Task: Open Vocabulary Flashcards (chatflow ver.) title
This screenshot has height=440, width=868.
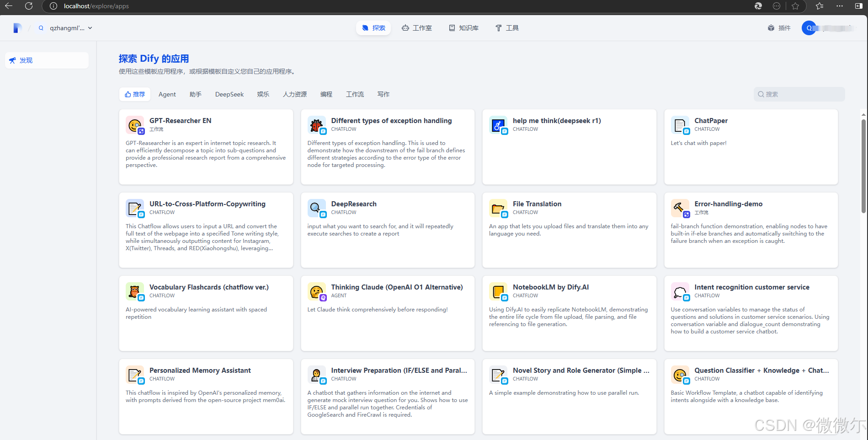Action: coord(209,287)
